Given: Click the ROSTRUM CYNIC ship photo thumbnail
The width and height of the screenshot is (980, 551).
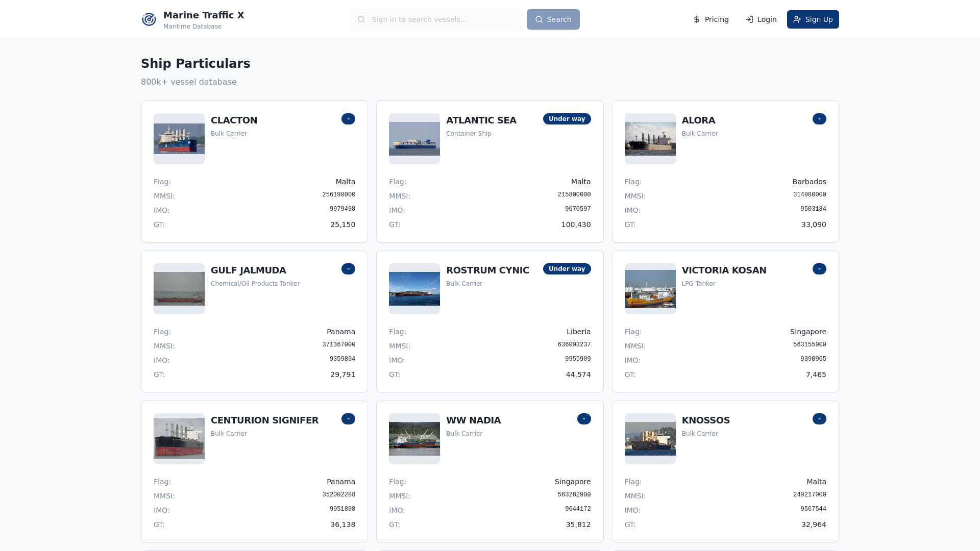Looking at the screenshot, I should pos(414,288).
